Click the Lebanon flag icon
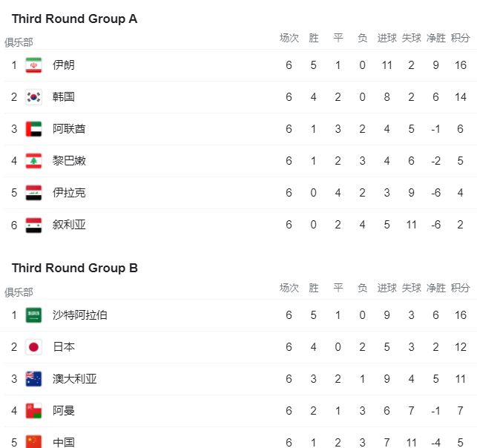This screenshot has width=477, height=448. (x=33, y=161)
